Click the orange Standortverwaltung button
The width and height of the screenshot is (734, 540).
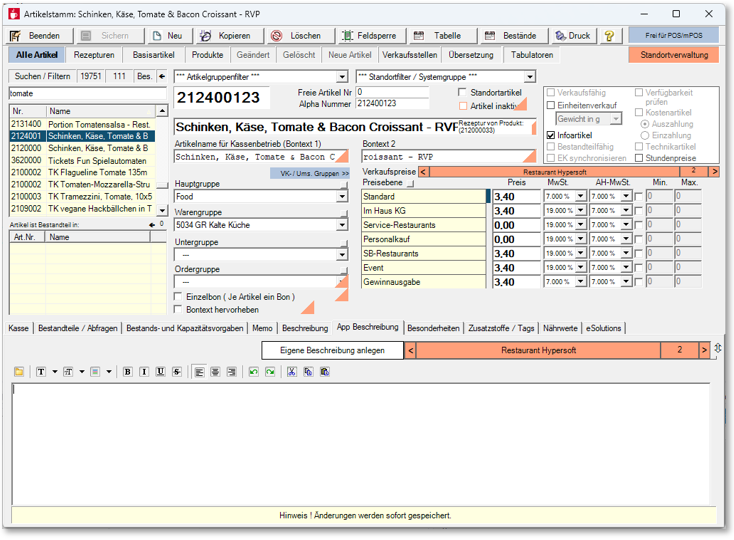673,55
